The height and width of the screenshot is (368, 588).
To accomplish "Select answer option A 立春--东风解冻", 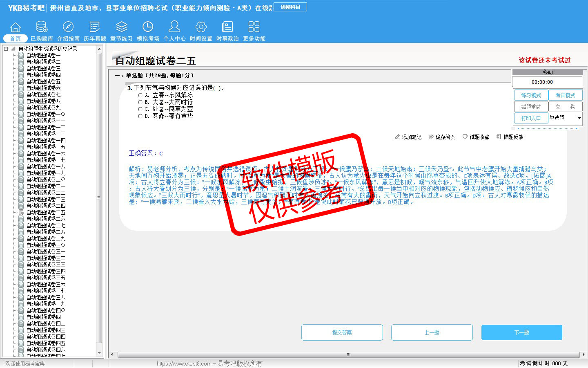I will 140,95.
